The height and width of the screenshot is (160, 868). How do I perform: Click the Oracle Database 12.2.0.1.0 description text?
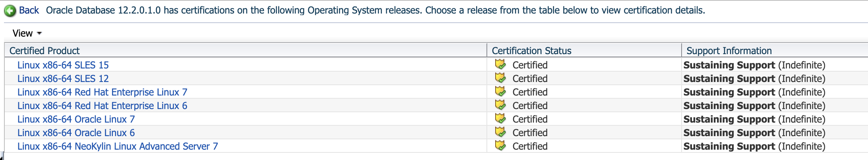pyautogui.click(x=376, y=10)
